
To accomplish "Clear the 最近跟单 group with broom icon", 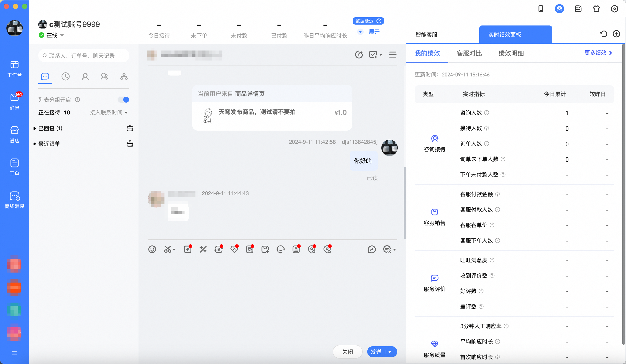I will (x=130, y=144).
